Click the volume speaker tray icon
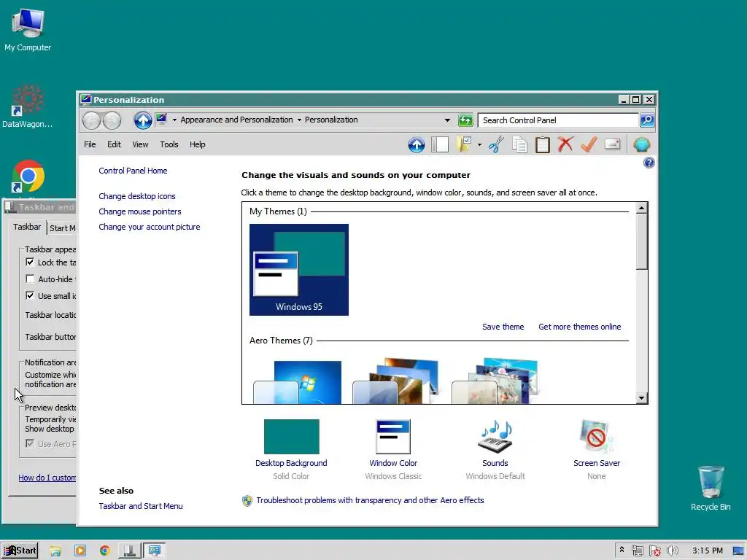Screen dimensions: 747x560 (672, 551)
